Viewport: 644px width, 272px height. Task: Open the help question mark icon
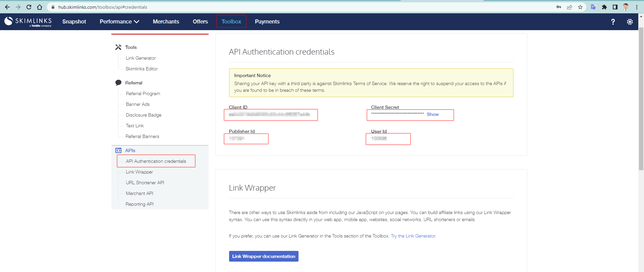coord(613,22)
